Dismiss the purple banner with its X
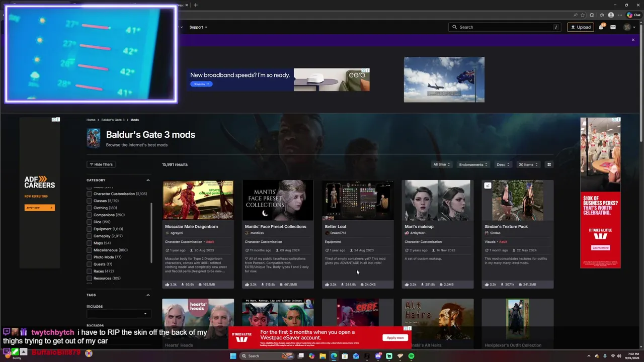The image size is (644, 362). (633, 40)
